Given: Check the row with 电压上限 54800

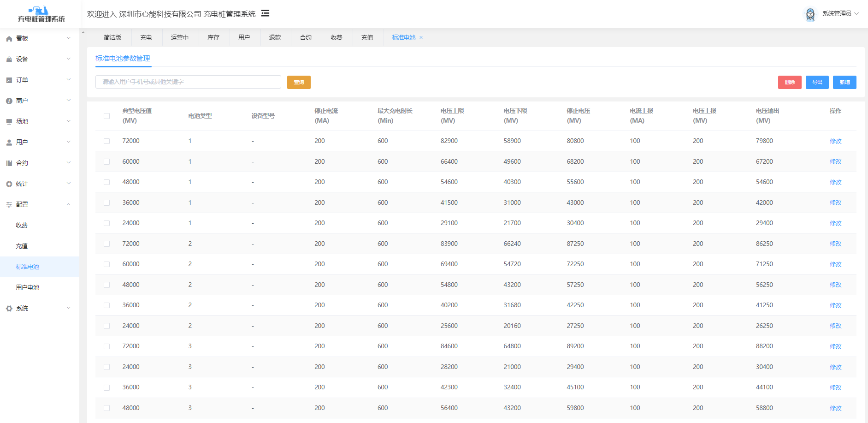Looking at the screenshot, I should 107,285.
